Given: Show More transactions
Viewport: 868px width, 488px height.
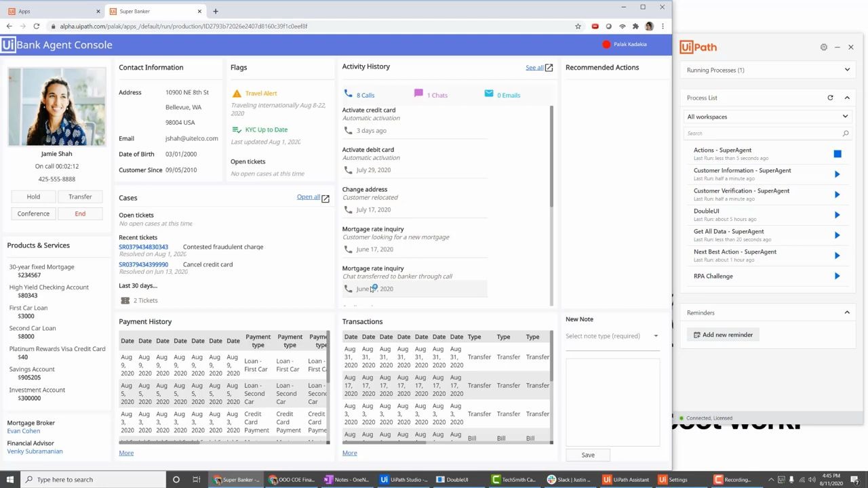Looking at the screenshot, I should [x=349, y=453].
